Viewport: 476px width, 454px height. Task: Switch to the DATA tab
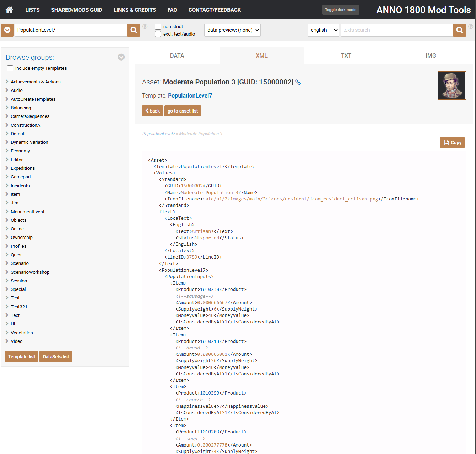(x=177, y=56)
